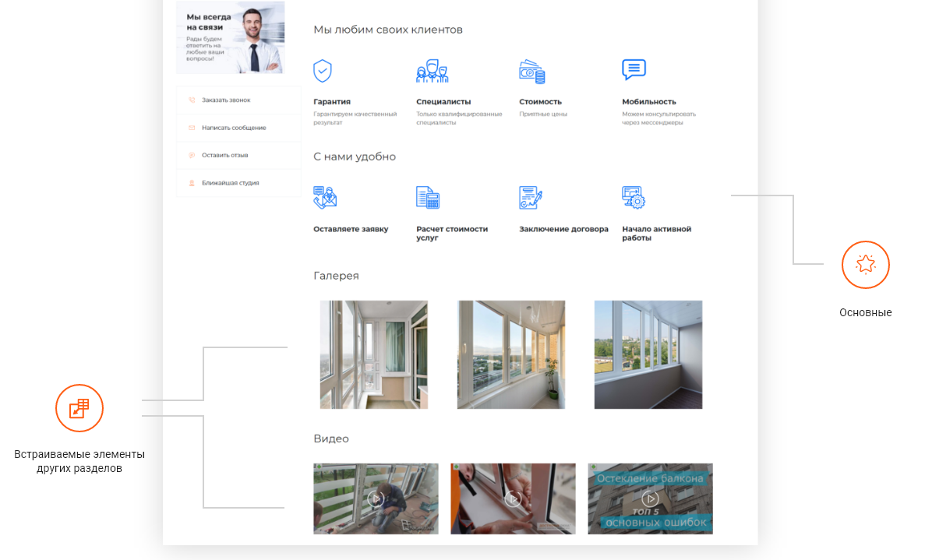
Task: Click the orange Встраиваемые элементы icon
Action: coord(79,409)
